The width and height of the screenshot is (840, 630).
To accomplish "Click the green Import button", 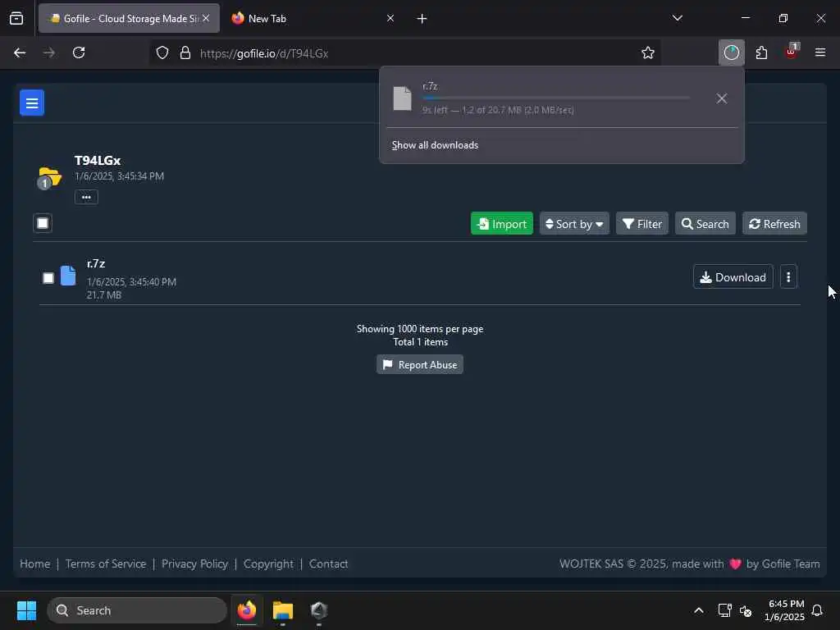I will (501, 224).
